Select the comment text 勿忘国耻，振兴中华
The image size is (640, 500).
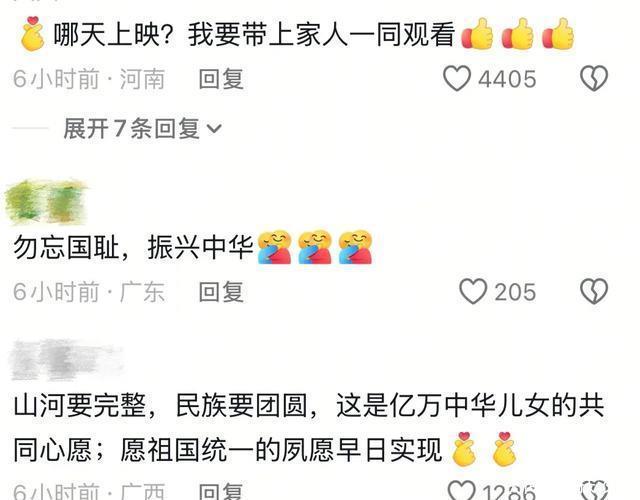point(133,247)
